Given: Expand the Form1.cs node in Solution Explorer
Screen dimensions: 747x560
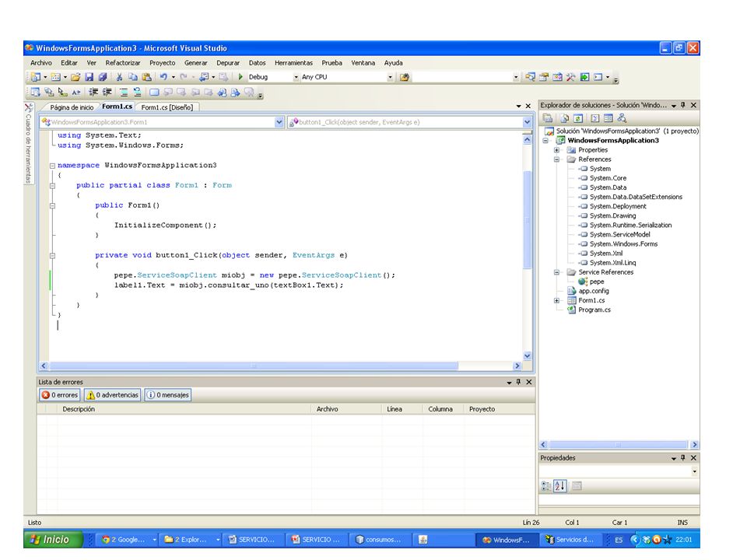Looking at the screenshot, I should (556, 300).
